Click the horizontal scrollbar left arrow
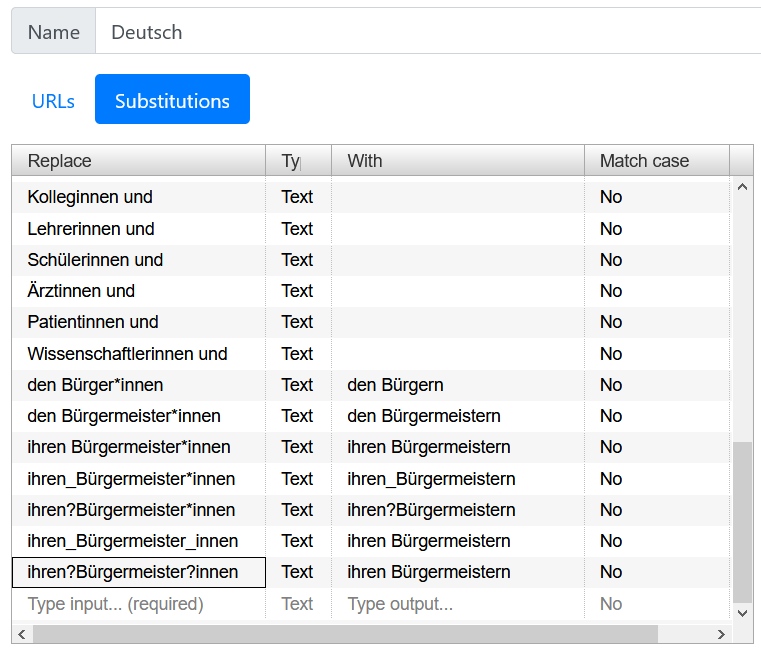Image resolution: width=761 pixels, height=652 pixels. 21,634
